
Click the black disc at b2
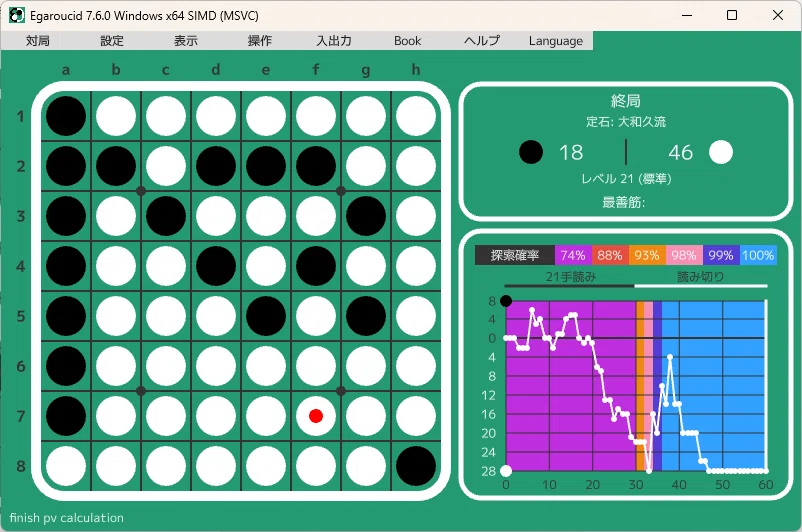pos(116,166)
